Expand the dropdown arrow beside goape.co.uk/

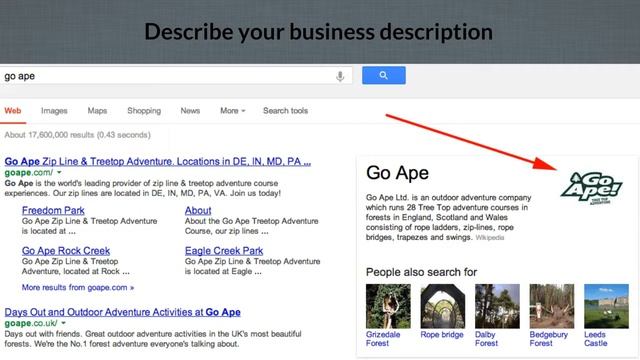coord(64,323)
